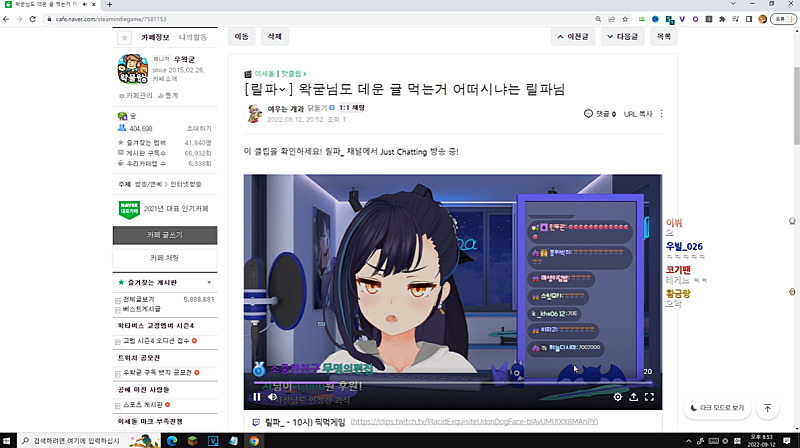Click the scroll-to-top arrow button
This screenshot has width=800, height=448.
click(x=767, y=408)
